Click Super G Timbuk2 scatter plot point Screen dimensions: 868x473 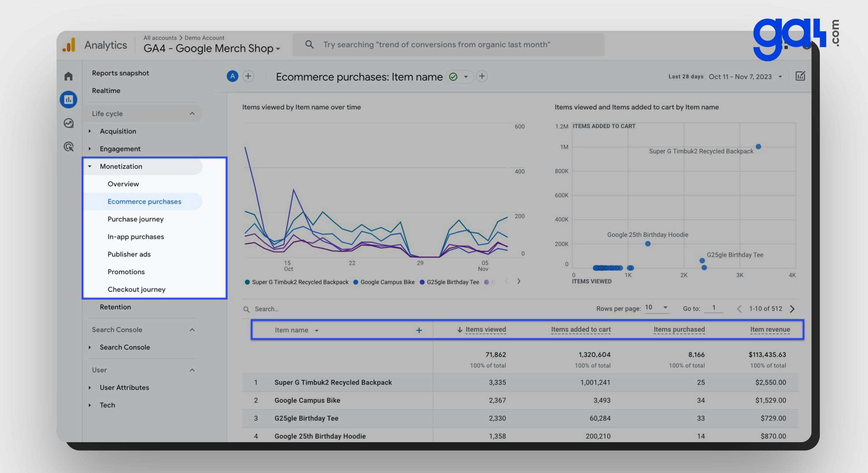758,147
